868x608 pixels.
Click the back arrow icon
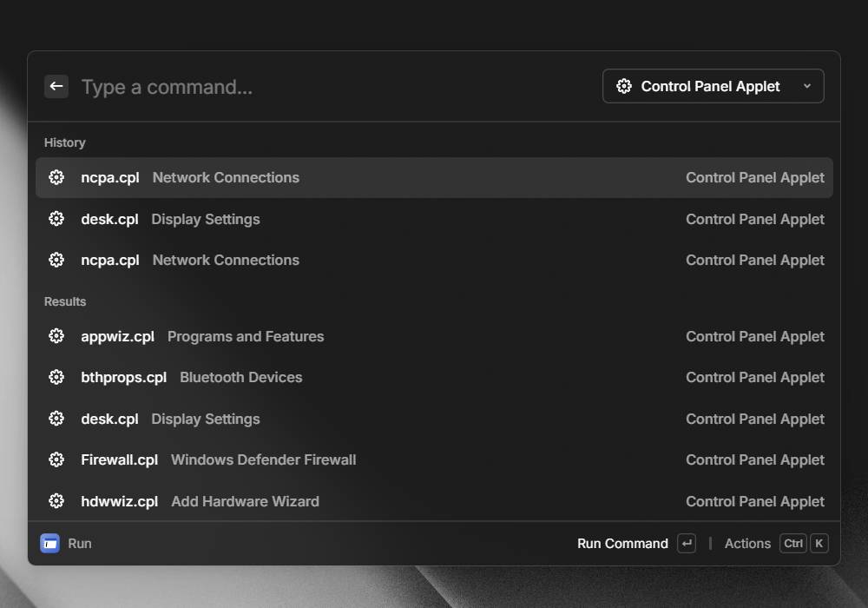(x=56, y=86)
